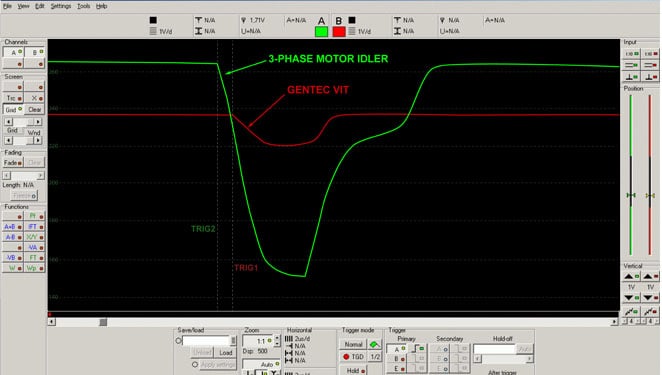Image resolution: width=662 pixels, height=375 pixels.
Task: Click the green channel A color swatch
Action: pyautogui.click(x=321, y=32)
